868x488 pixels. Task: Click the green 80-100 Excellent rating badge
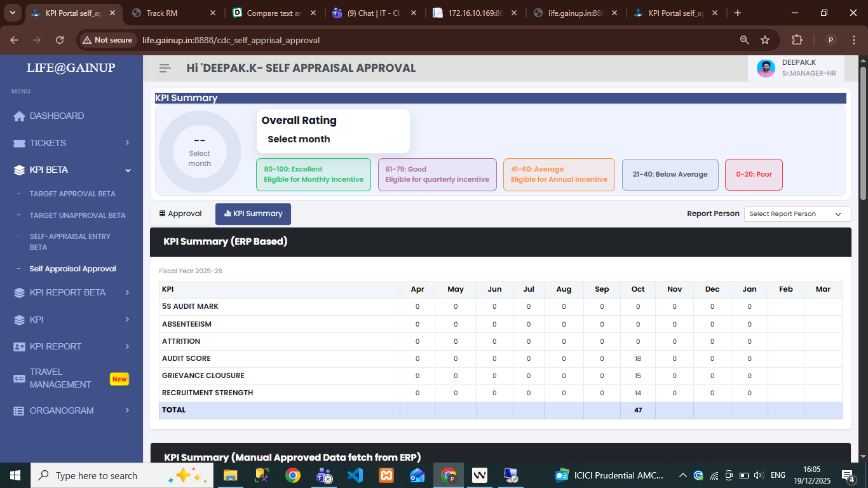point(313,175)
